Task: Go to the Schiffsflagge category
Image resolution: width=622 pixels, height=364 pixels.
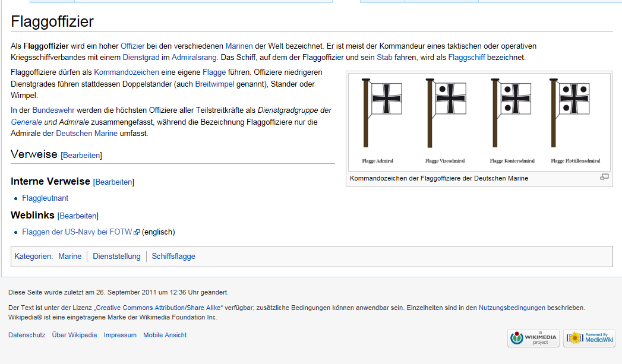Action: tap(173, 257)
